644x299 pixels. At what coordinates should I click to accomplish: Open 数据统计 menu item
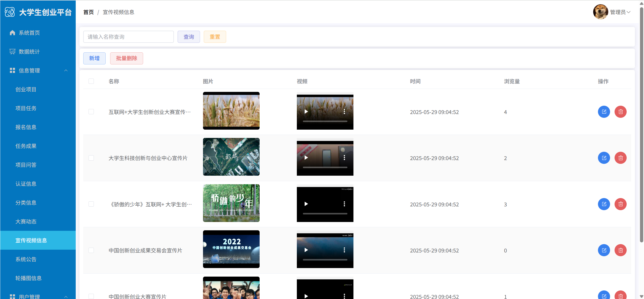[x=29, y=52]
